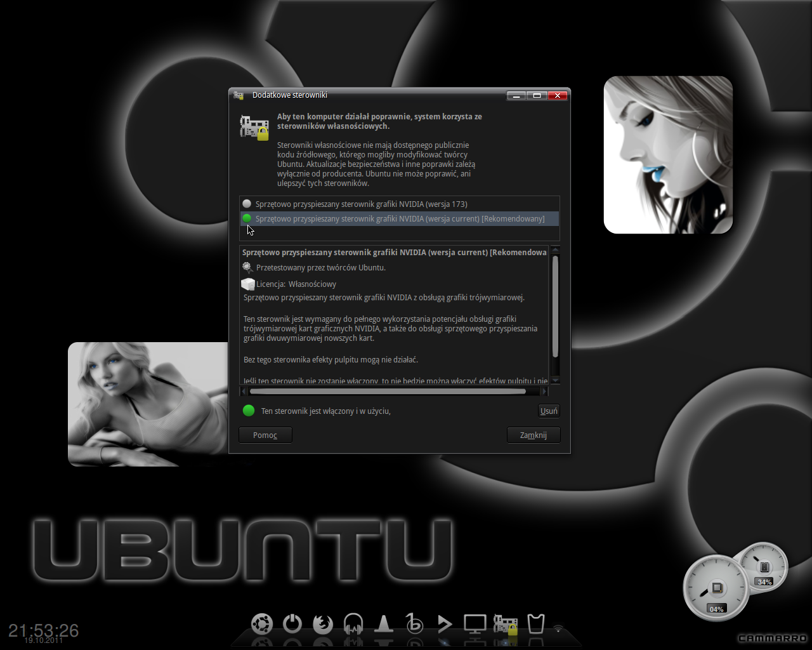Click the desktop clock showing 21:53:26
The width and height of the screenshot is (812, 650).
[43, 632]
